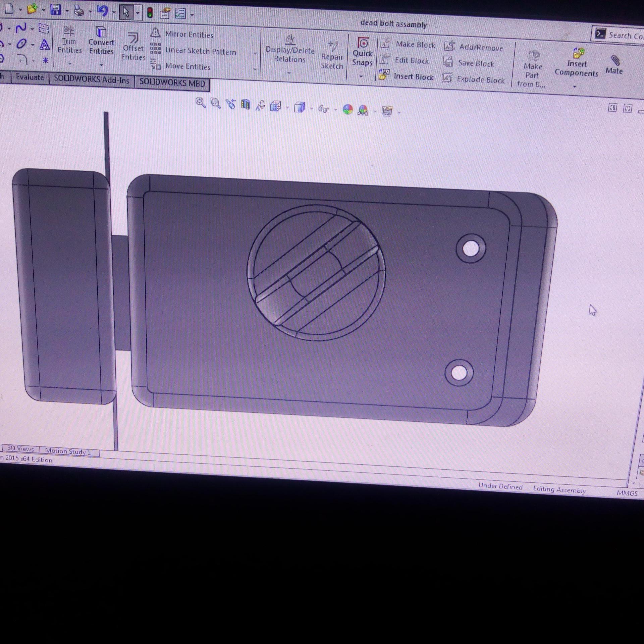Viewport: 644px width, 644px height.
Task: Switch to the Evaluate tab
Action: (30, 77)
